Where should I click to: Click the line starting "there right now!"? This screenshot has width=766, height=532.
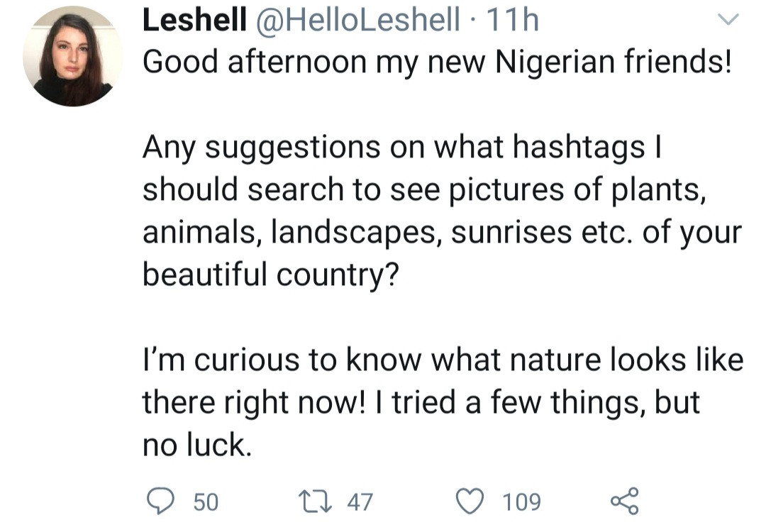(x=421, y=403)
